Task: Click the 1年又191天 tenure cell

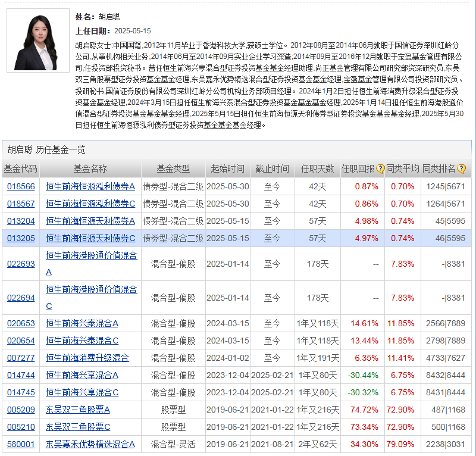Action: (x=318, y=358)
